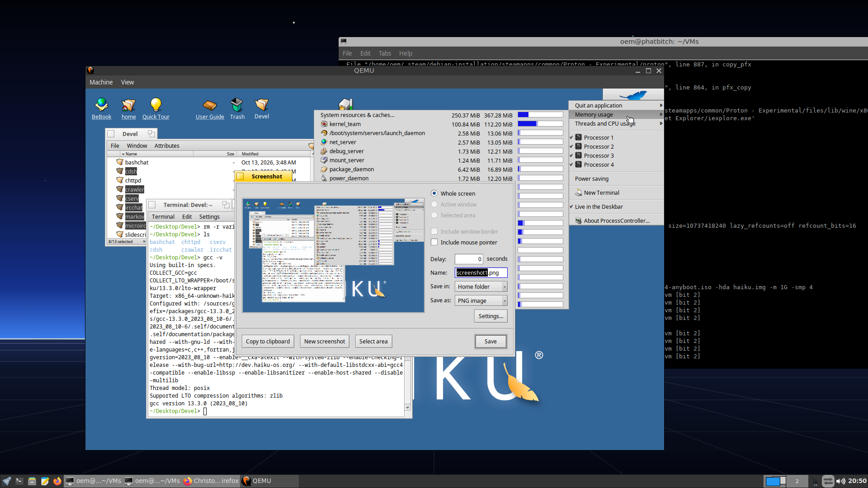Screen dimensions: 868x488
Task: Click the screenshot Name text field
Action: (481, 272)
